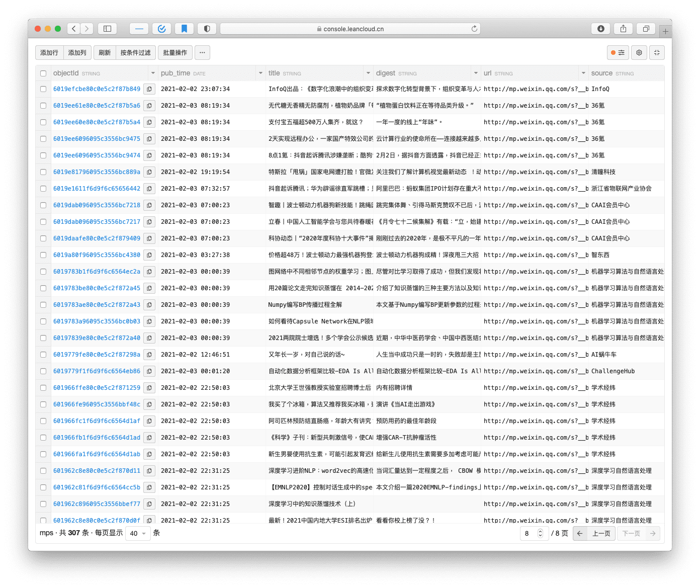Click source cell ChallengeHub

pyautogui.click(x=613, y=371)
